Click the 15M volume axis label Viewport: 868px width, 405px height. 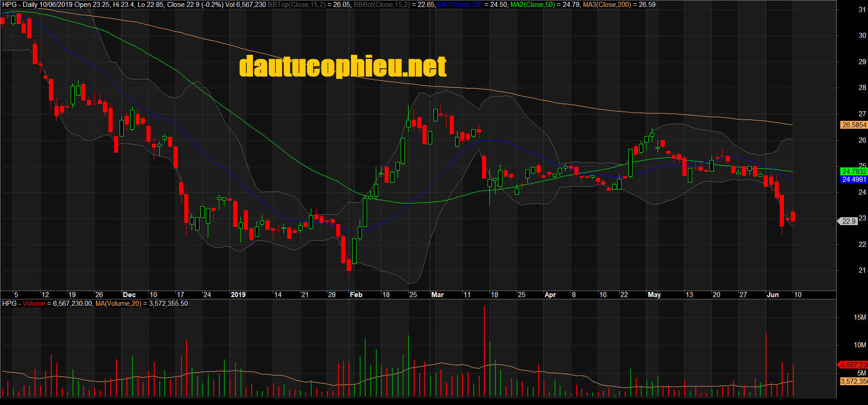click(860, 317)
